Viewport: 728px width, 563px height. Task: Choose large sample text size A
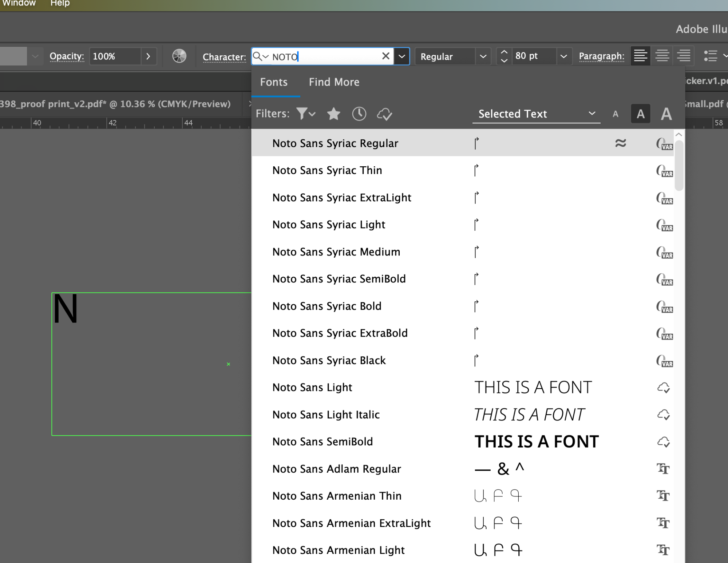point(666,114)
